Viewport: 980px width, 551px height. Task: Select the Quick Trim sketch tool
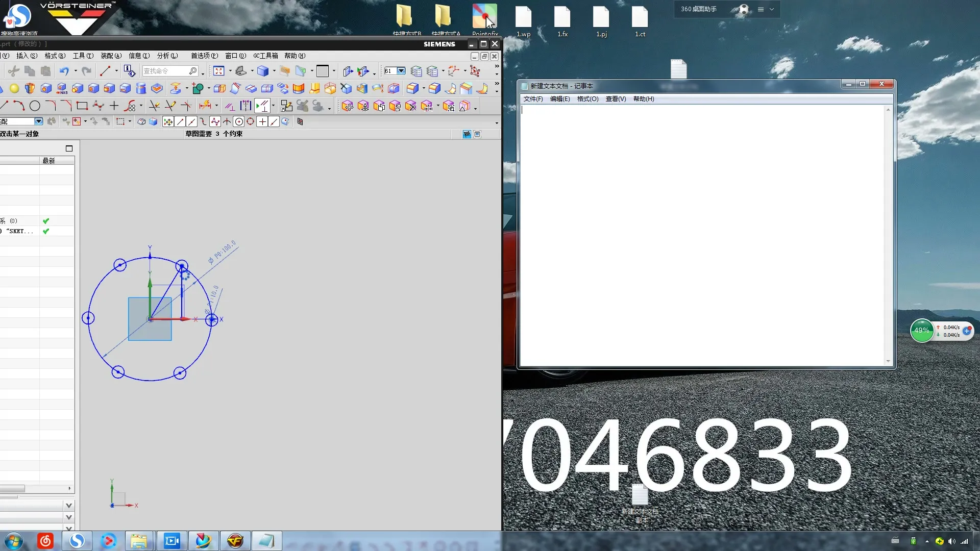coord(154,106)
